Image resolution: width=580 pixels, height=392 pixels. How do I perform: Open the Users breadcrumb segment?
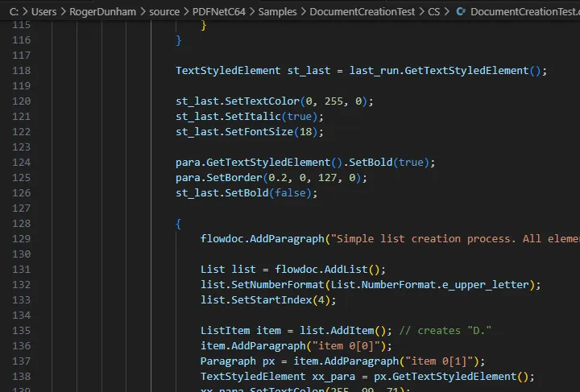click(x=43, y=12)
